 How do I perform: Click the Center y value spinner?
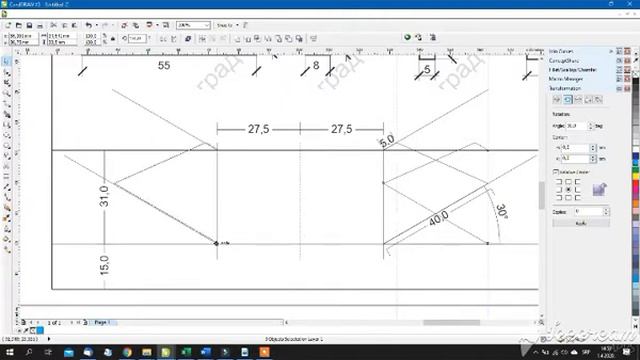[593, 158]
